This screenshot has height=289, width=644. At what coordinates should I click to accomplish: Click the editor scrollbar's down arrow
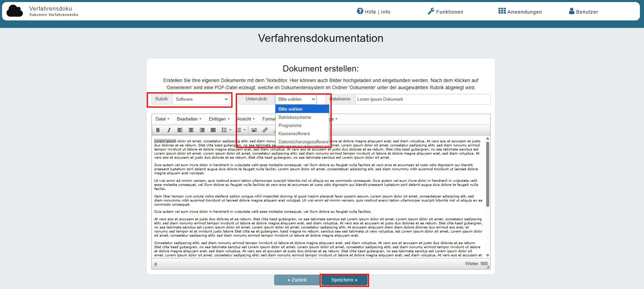[488, 255]
